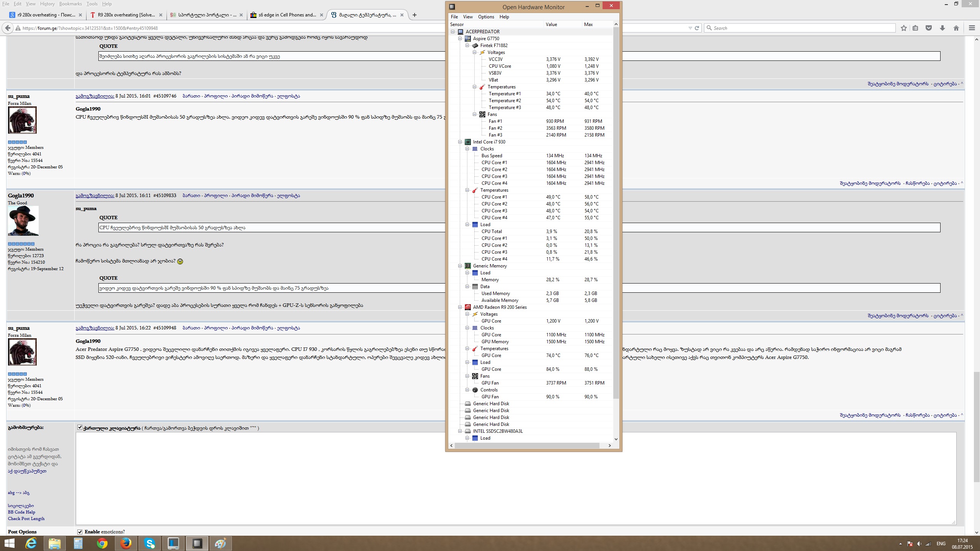Screen dimensions: 980x551
Task: Switch to the 'R9 280x overheating [Solve...' tab
Action: point(126,15)
